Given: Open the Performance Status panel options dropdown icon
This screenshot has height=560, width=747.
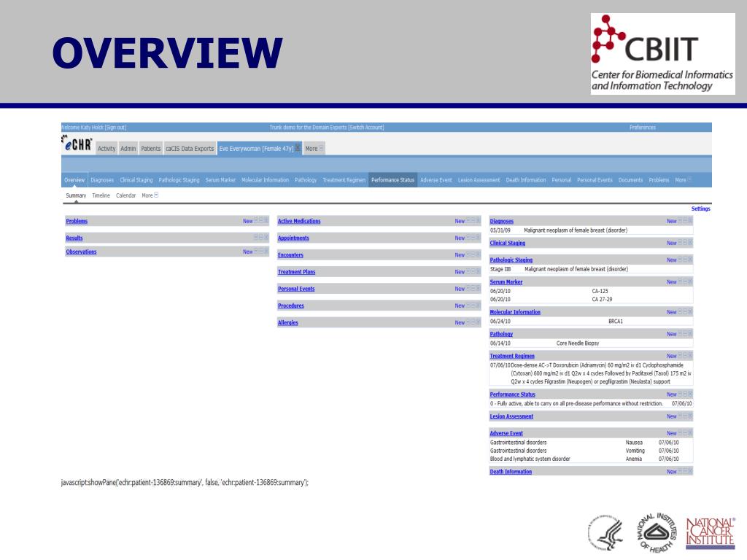Looking at the screenshot, I should point(680,394).
